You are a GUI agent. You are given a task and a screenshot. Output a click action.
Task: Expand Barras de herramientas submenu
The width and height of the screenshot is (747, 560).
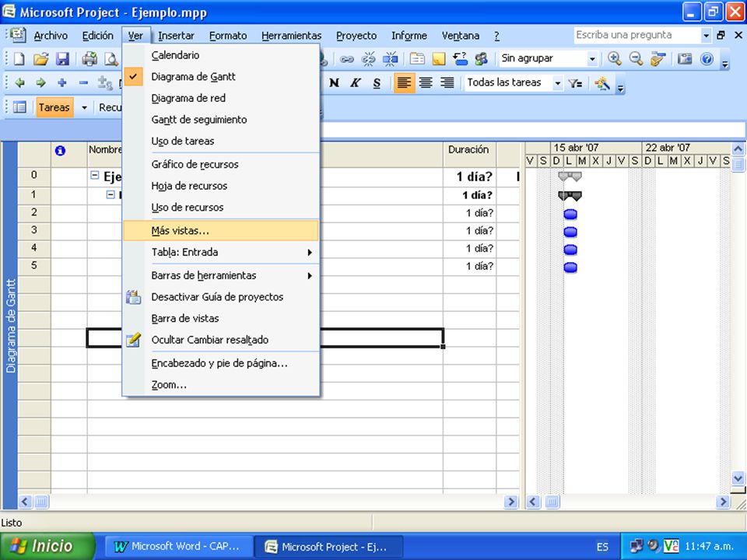click(220, 275)
